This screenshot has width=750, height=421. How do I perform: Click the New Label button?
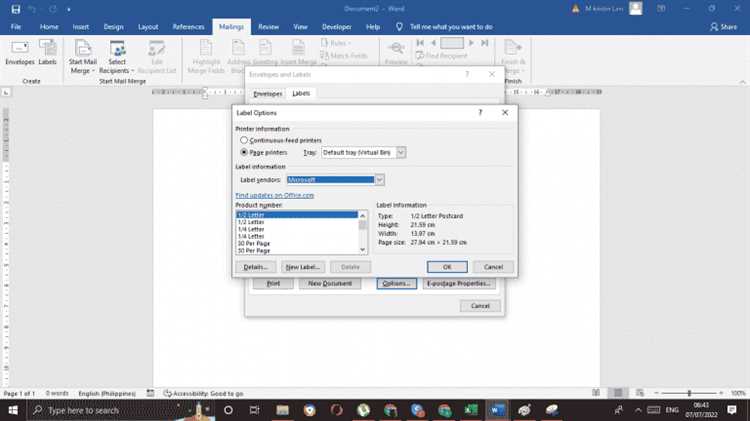(x=303, y=267)
